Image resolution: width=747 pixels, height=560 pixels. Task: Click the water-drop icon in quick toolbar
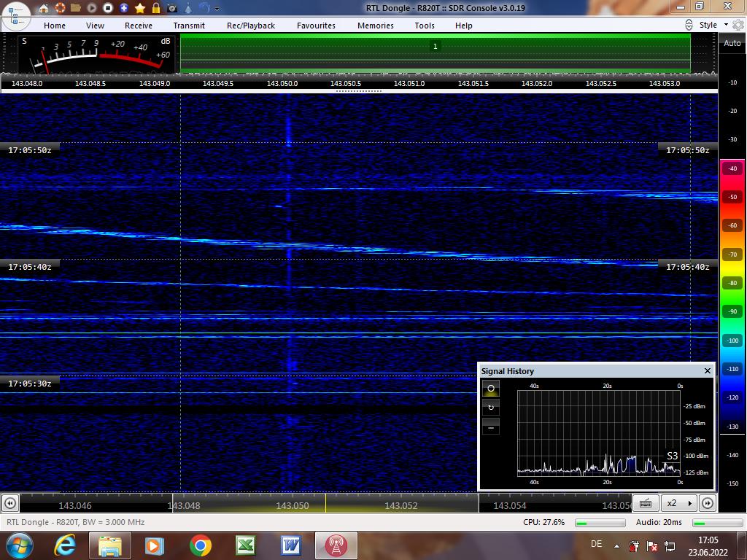(x=188, y=8)
